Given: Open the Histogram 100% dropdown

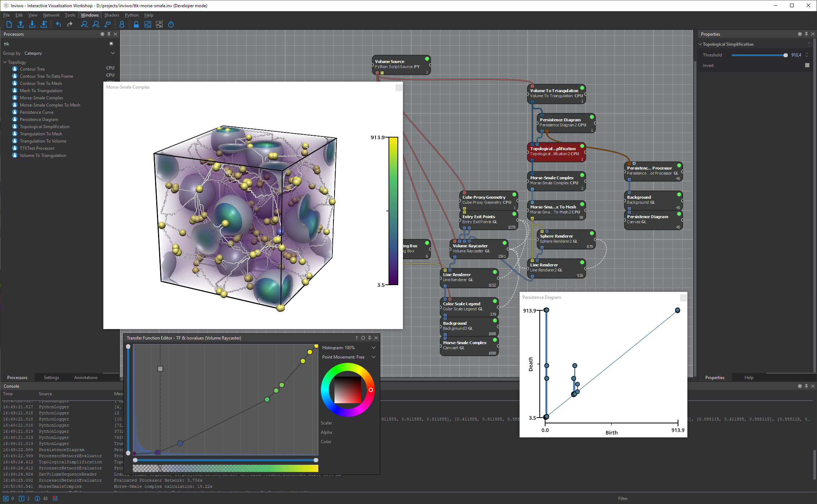Looking at the screenshot, I should [373, 348].
